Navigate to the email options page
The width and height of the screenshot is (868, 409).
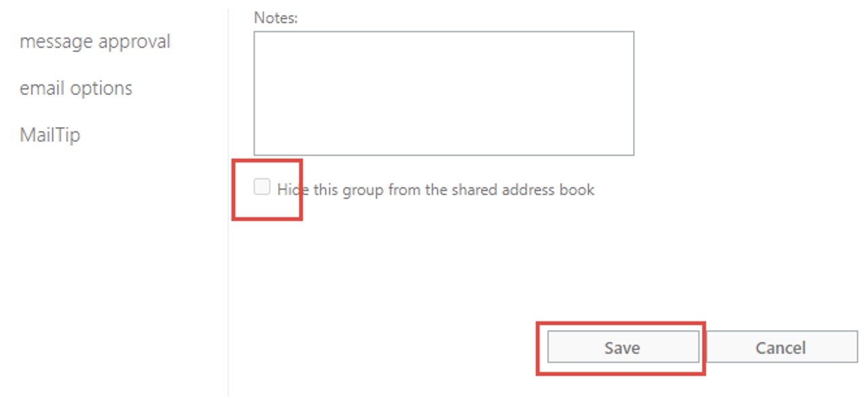tap(76, 88)
